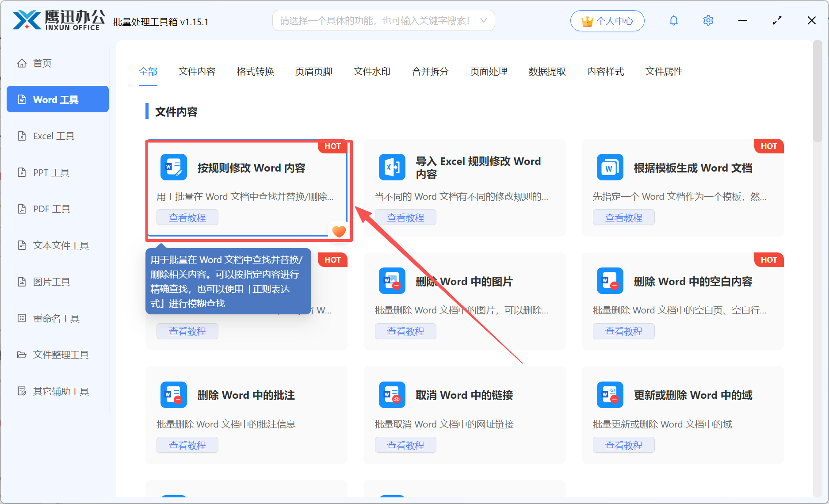The image size is (829, 504).
Task: Open the 取消 Word 中的链接 title
Action: coord(464,395)
